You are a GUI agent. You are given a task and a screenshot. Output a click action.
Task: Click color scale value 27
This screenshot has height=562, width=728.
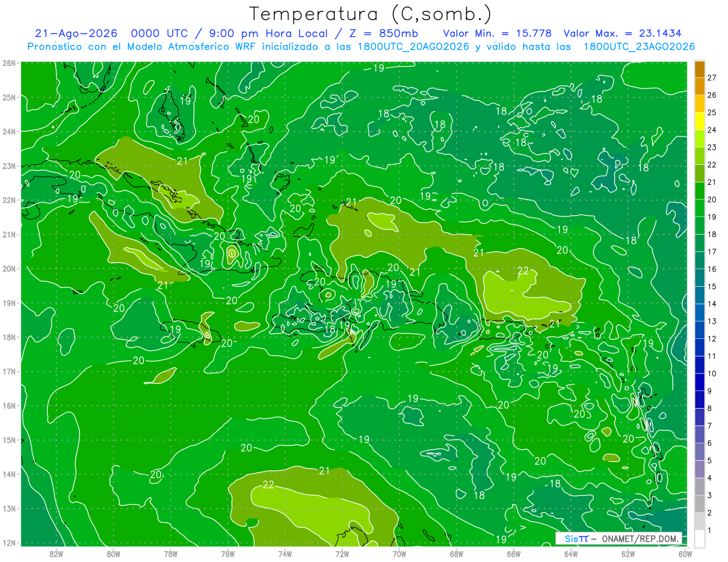(712, 78)
